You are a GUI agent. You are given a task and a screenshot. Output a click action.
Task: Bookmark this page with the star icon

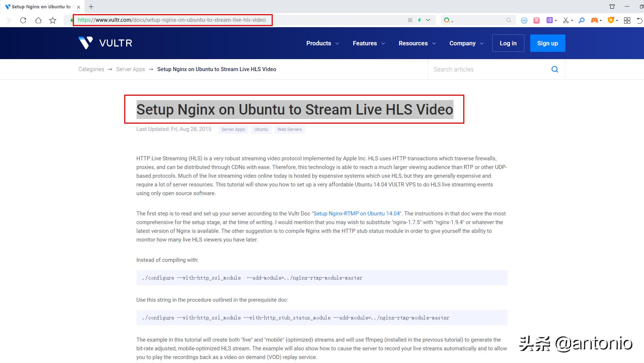pyautogui.click(x=53, y=20)
